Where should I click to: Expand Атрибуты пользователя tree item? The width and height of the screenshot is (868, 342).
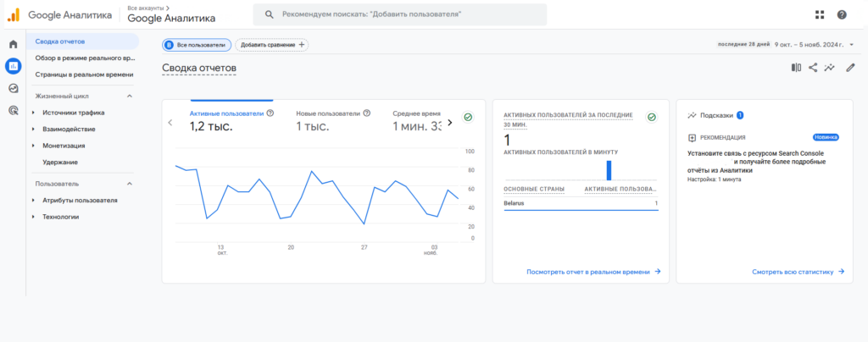pyautogui.click(x=34, y=201)
